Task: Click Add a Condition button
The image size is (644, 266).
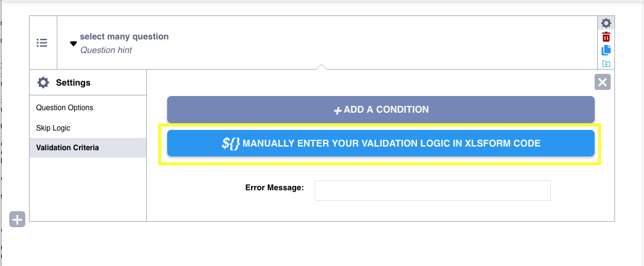Action: [x=381, y=110]
